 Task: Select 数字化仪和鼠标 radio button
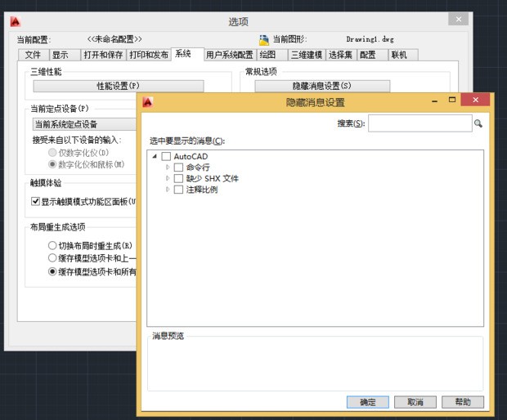[x=52, y=164]
